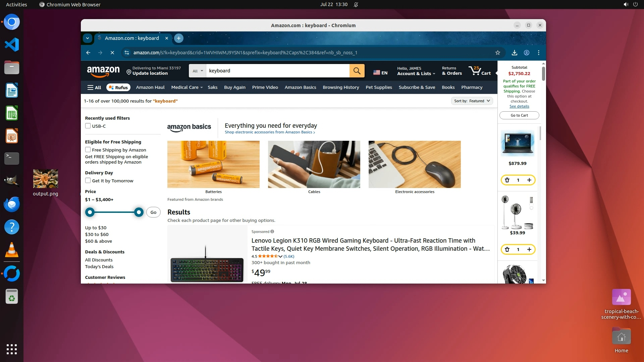Click right handle of price slider

coord(139,212)
